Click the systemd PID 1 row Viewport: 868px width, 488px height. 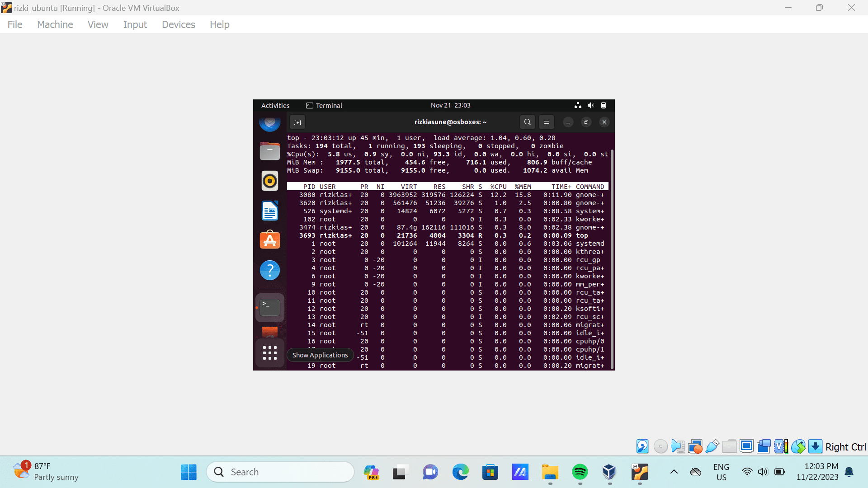(448, 244)
